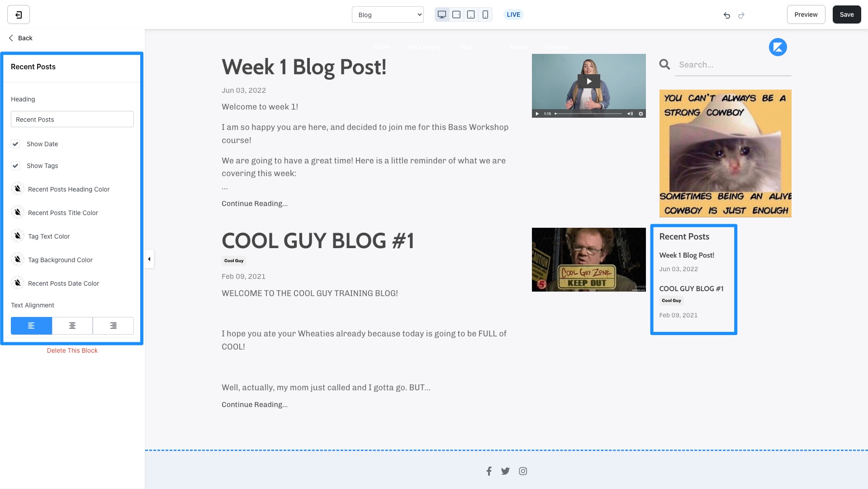
Task: Click Continue Reading under COOL GUY BLOG
Action: tap(255, 405)
